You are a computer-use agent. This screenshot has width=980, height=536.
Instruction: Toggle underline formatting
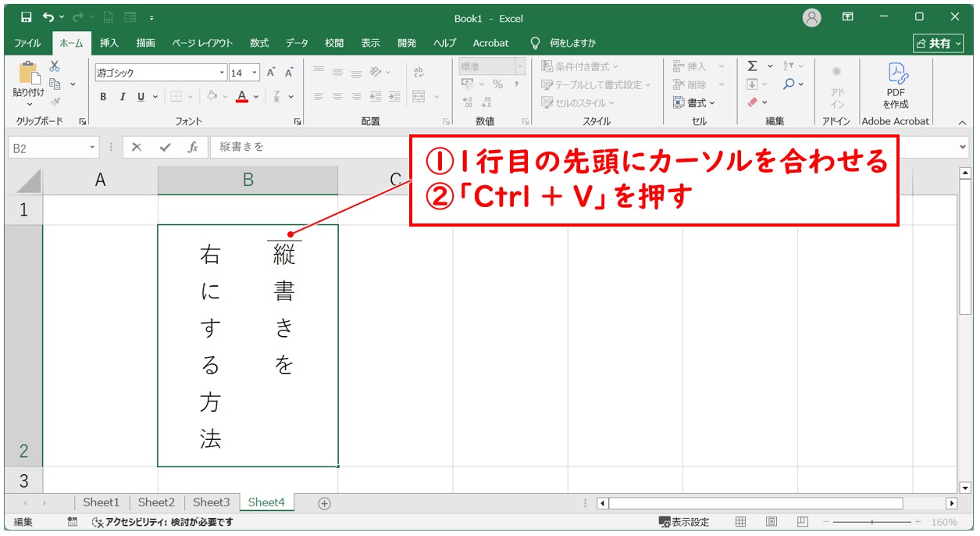(141, 97)
